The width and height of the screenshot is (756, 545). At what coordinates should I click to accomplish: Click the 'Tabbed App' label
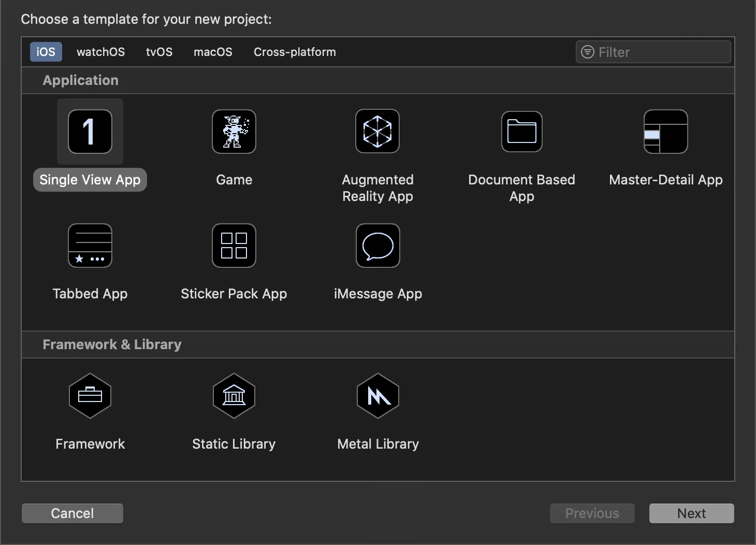tap(90, 294)
